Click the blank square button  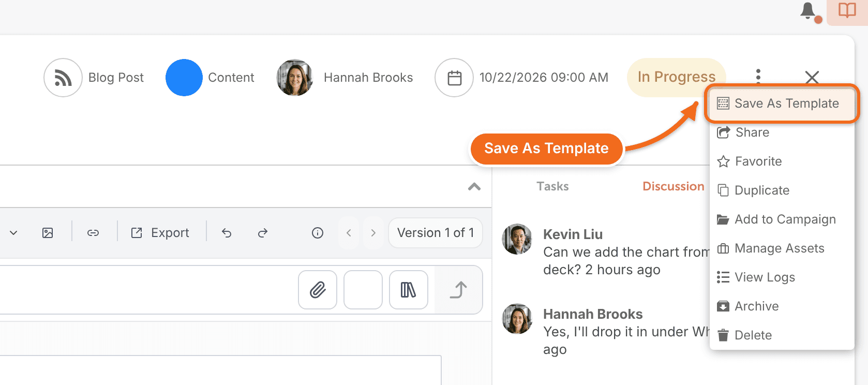point(363,290)
